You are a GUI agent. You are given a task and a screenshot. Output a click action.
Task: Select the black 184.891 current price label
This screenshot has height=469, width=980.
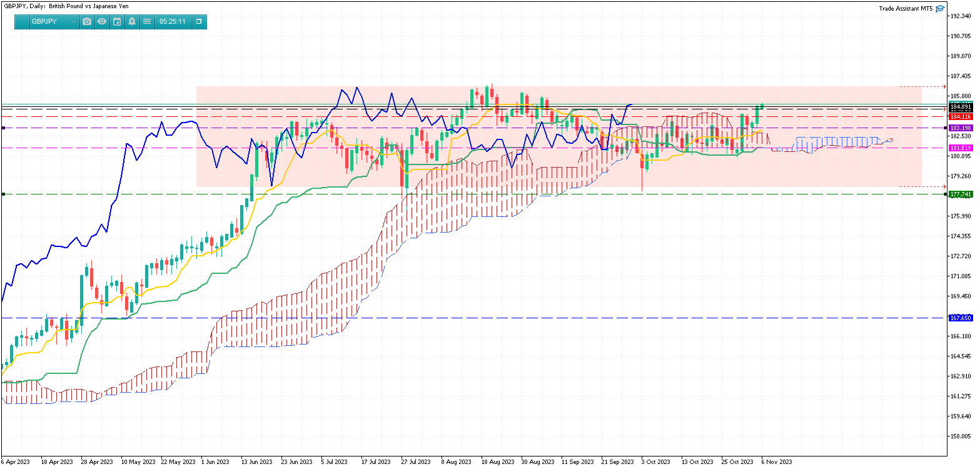[x=960, y=108]
